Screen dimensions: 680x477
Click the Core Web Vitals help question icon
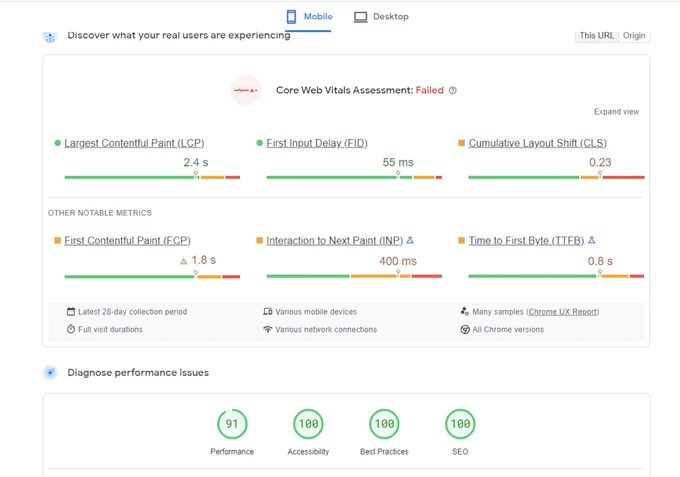(x=452, y=90)
